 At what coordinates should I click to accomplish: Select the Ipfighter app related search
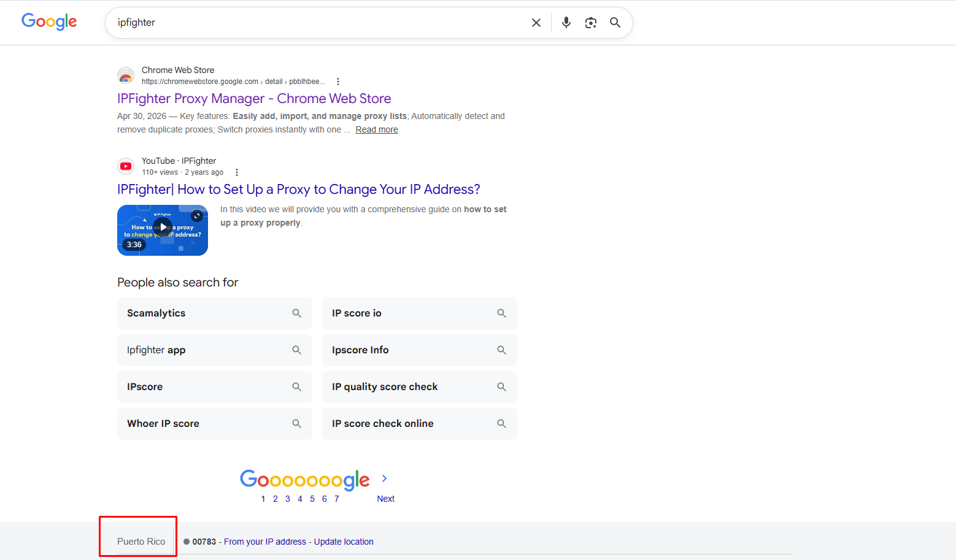[215, 350]
